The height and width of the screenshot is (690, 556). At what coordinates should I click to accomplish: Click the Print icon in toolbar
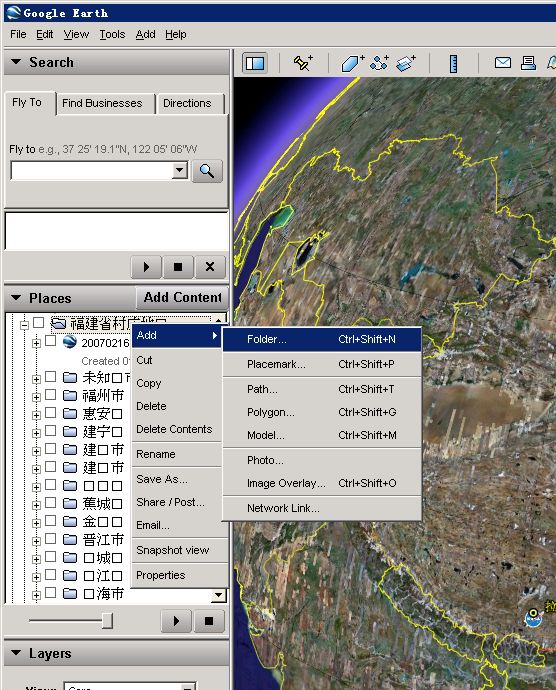click(x=528, y=63)
